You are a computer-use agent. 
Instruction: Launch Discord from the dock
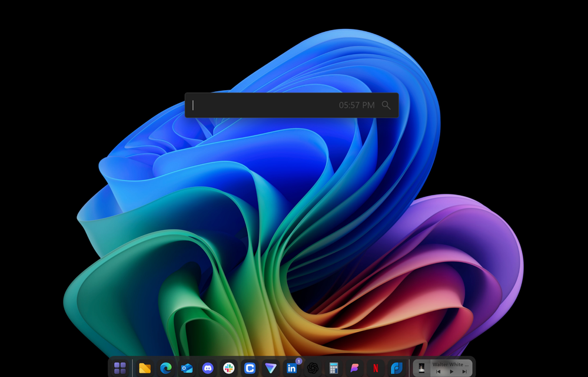click(208, 368)
